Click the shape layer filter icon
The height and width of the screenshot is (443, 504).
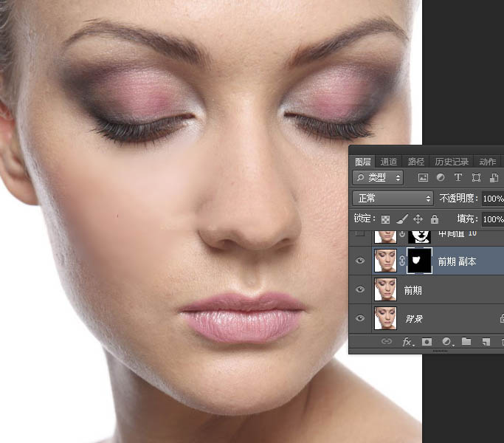[476, 178]
